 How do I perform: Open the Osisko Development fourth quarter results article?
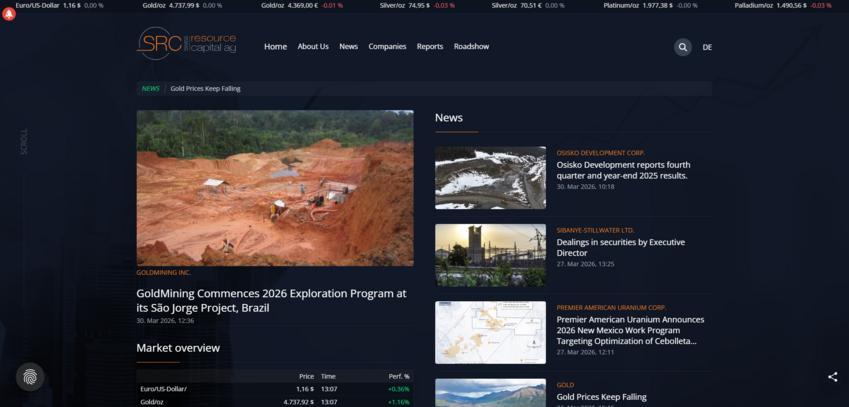623,170
